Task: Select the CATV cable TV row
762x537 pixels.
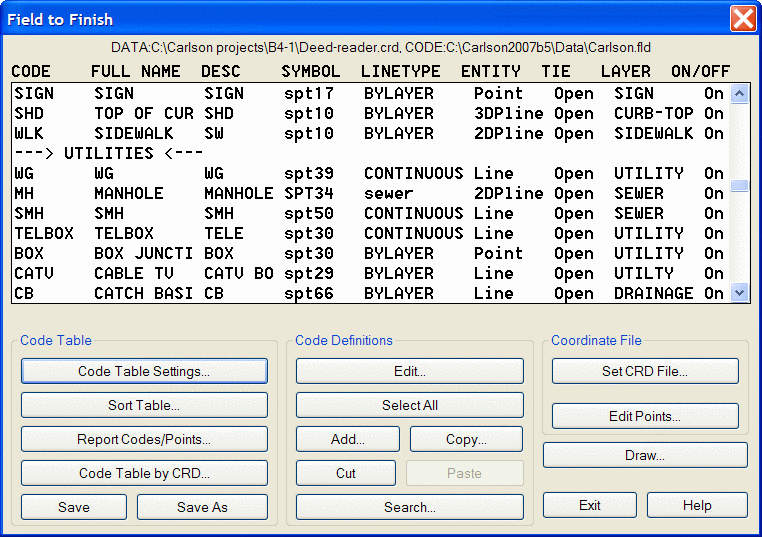Action: coord(369,273)
